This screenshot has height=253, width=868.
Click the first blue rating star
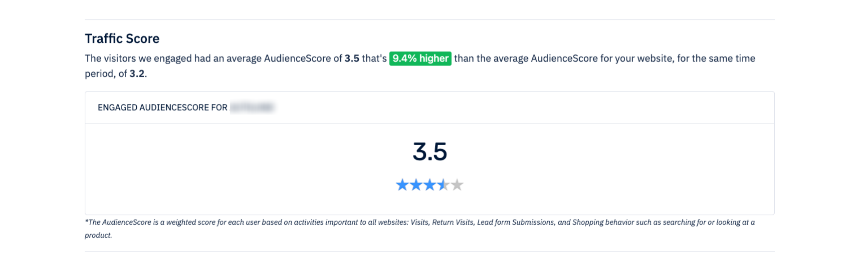[402, 185]
